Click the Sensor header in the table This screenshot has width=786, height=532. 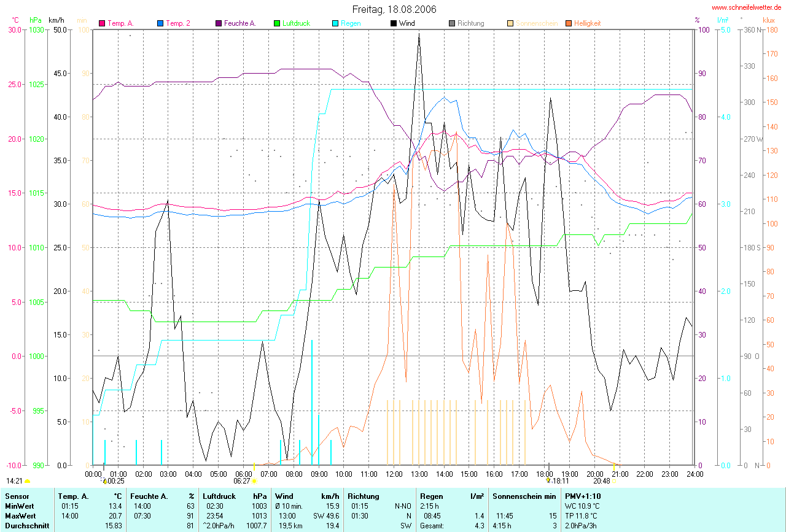pos(16,496)
